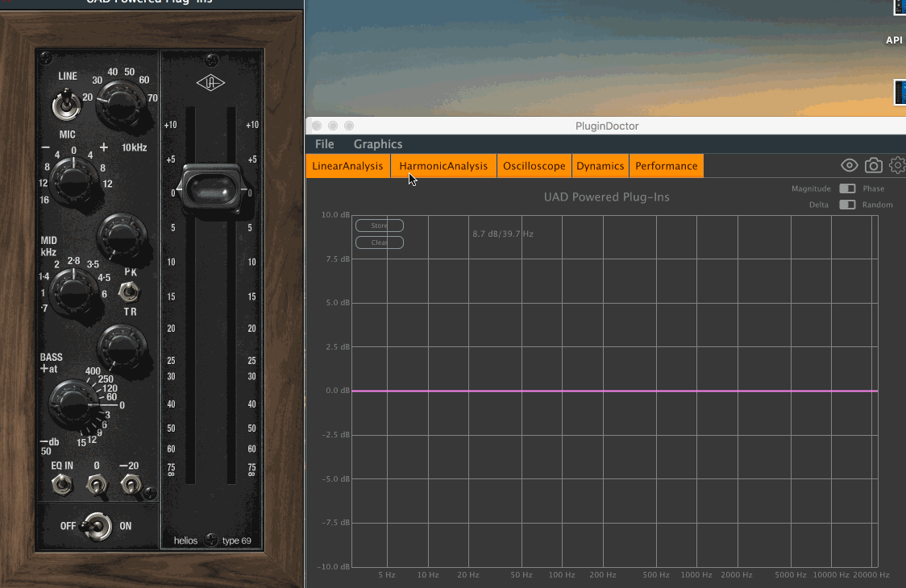Flip the 0 phase toggle switch
The height and width of the screenshot is (588, 906).
97,485
